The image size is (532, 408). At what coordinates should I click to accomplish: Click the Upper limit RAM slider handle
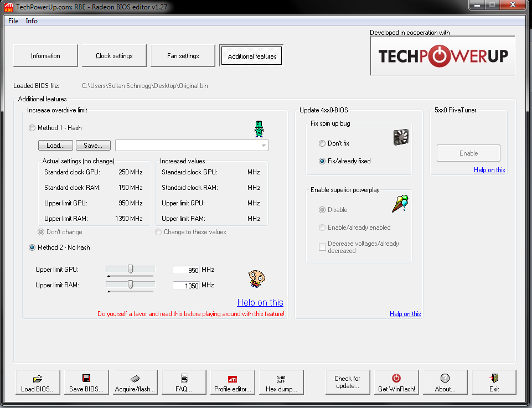pyautogui.click(x=130, y=284)
